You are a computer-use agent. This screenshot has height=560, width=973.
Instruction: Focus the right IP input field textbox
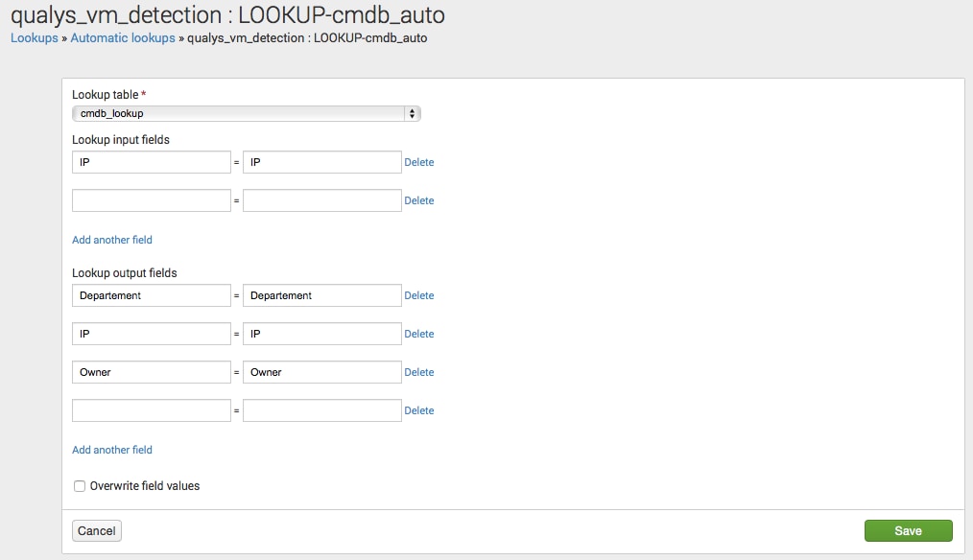tap(321, 162)
